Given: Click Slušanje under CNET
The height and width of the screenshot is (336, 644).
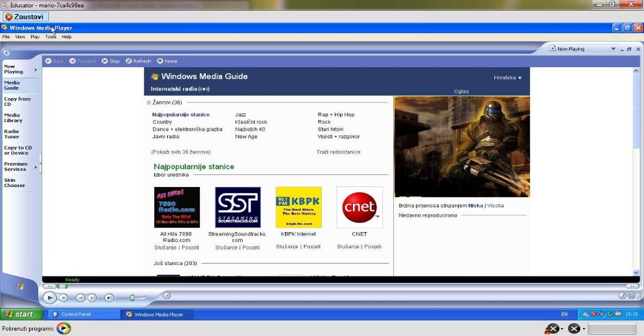Looking at the screenshot, I should pyautogui.click(x=348, y=247).
